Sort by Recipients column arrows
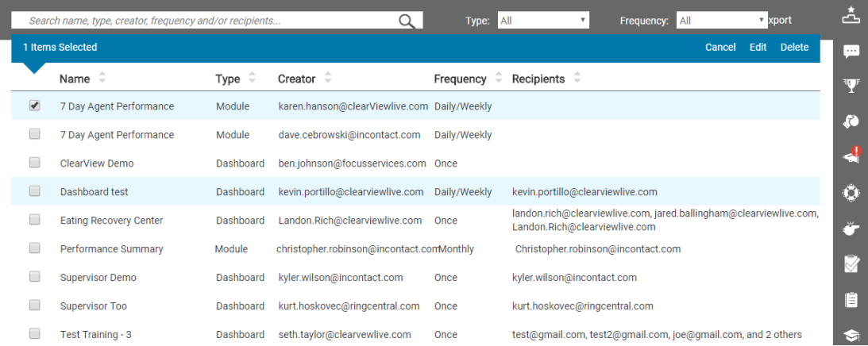 click(x=577, y=79)
